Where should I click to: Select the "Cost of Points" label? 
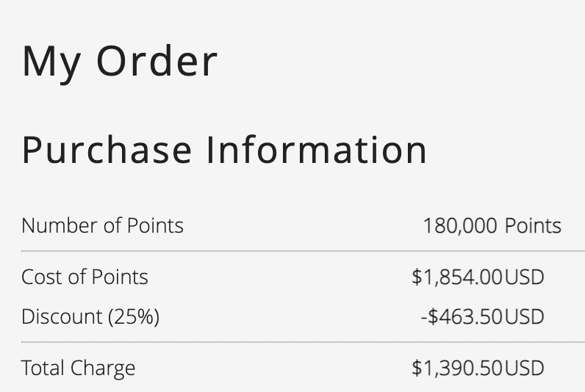click(x=85, y=277)
